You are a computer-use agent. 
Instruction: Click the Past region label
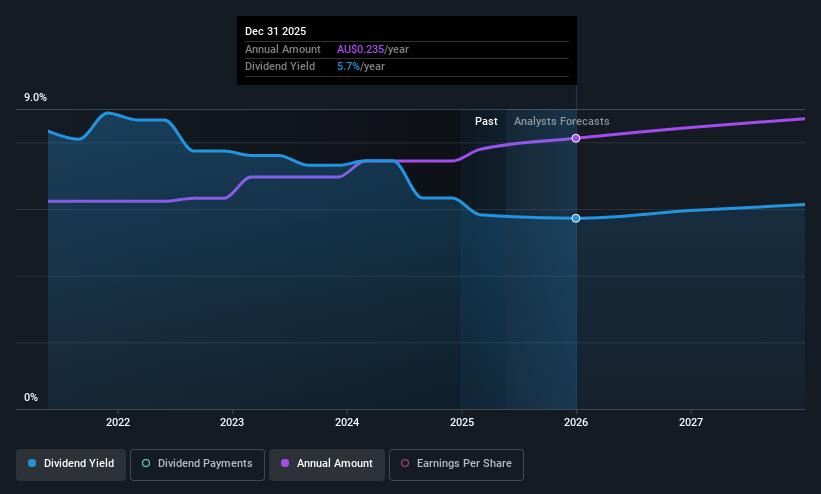tap(486, 122)
